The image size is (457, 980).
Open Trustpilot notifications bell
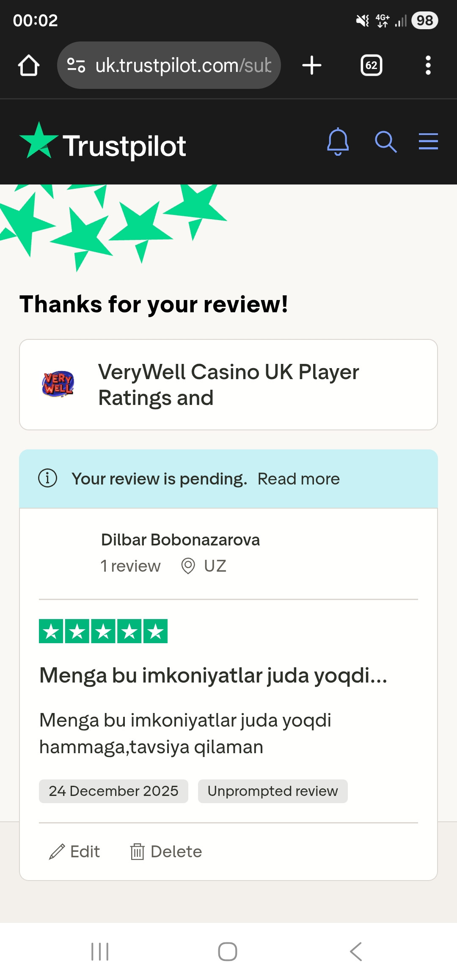click(338, 142)
